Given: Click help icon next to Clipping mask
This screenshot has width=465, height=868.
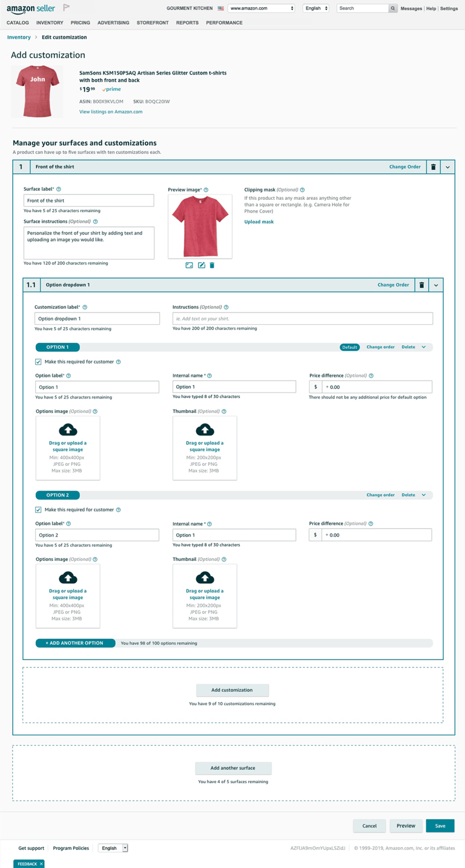Looking at the screenshot, I should [x=302, y=190].
